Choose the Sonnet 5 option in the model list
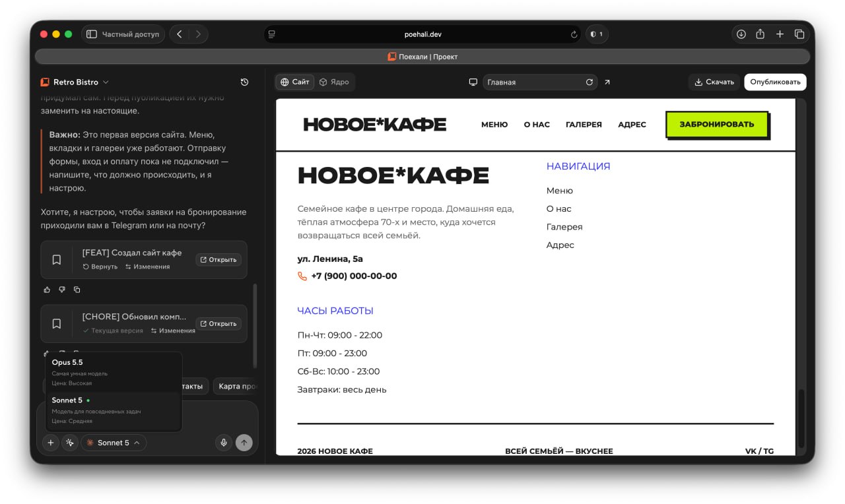This screenshot has width=845, height=504. 114,410
